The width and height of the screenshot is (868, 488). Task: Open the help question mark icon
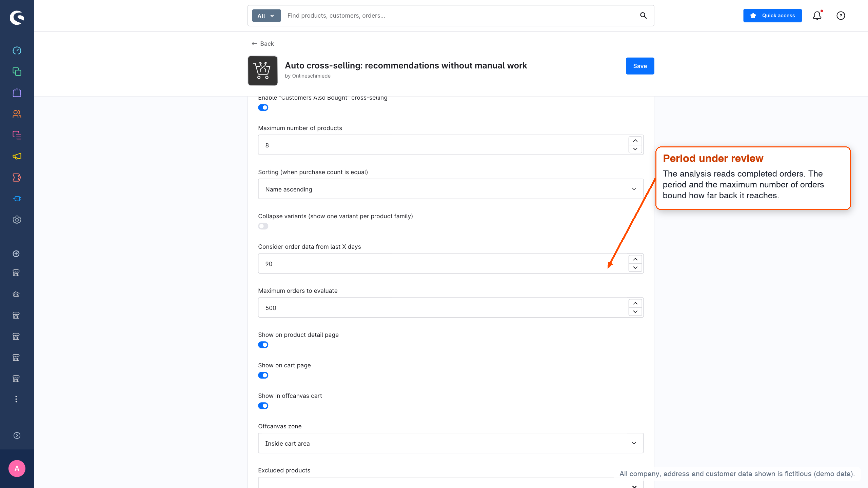(x=841, y=16)
